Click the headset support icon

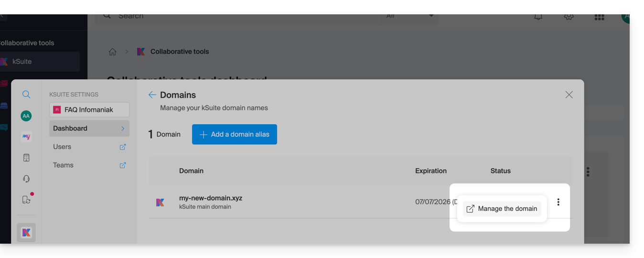pyautogui.click(x=26, y=179)
